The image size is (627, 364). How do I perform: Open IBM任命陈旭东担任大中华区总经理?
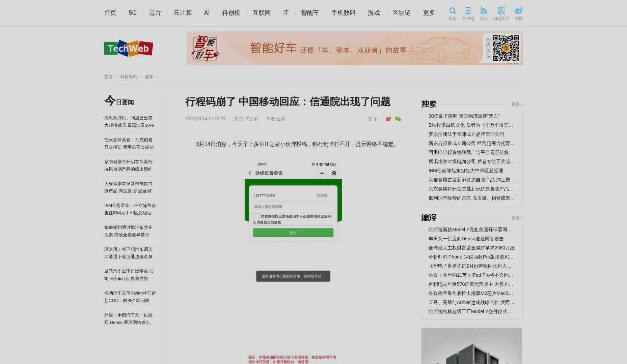pyautogui.click(x=466, y=171)
